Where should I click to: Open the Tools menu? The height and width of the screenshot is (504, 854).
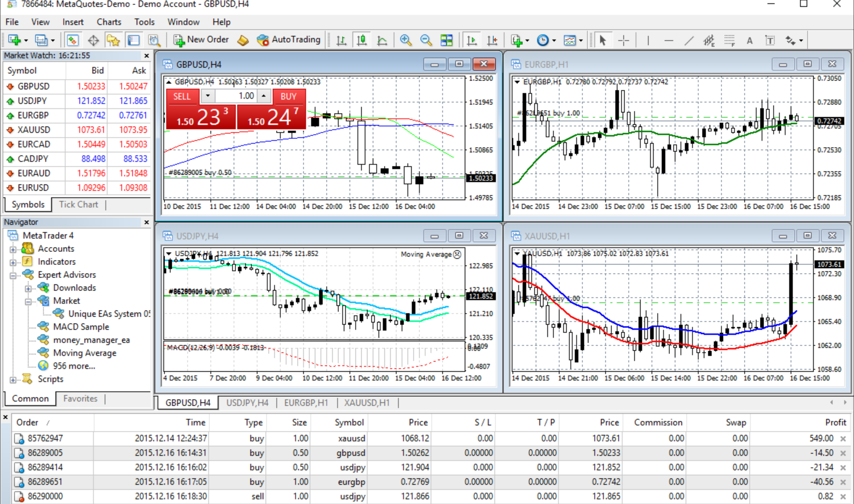[x=145, y=22]
